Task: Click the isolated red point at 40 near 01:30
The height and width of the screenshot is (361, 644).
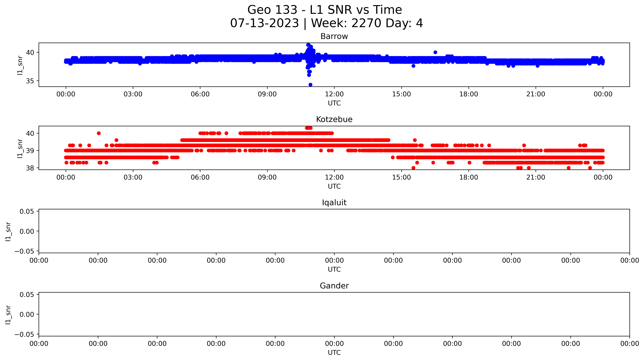Action: tap(99, 133)
